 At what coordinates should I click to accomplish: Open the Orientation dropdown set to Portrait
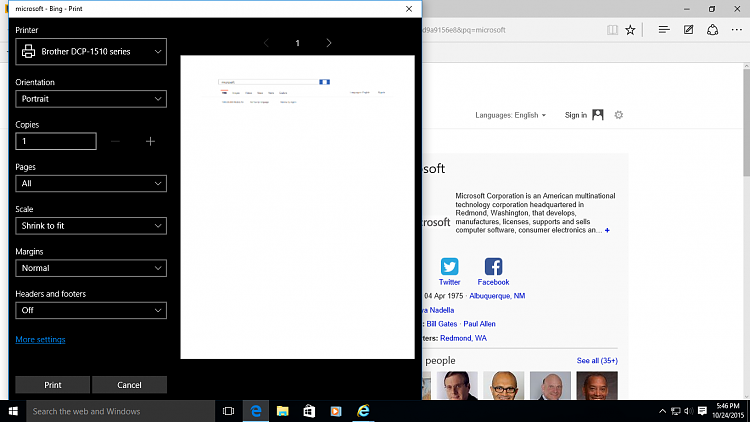coord(91,99)
